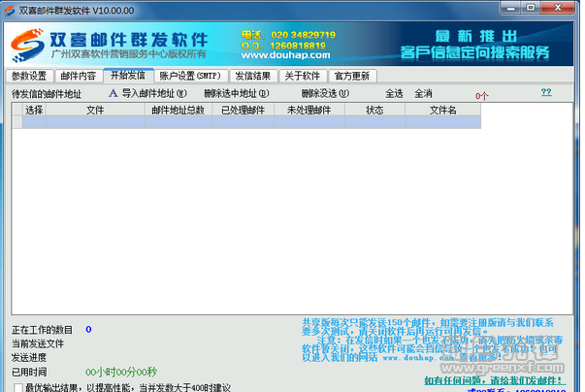Click the 正在工作的数目 value 0
585x392 pixels.
coord(88,329)
